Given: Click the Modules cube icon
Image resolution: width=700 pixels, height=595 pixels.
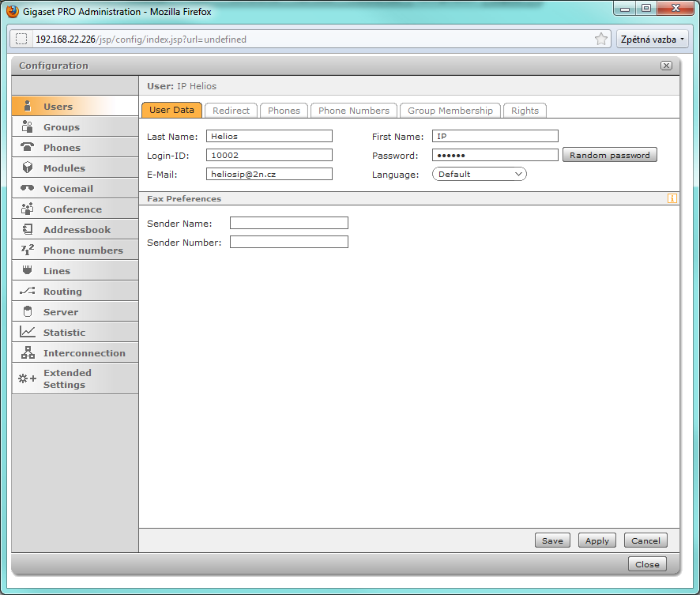Looking at the screenshot, I should (x=28, y=168).
